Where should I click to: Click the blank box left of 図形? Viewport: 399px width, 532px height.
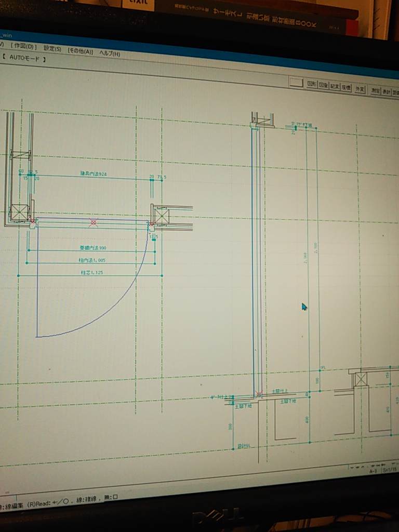tap(297, 82)
